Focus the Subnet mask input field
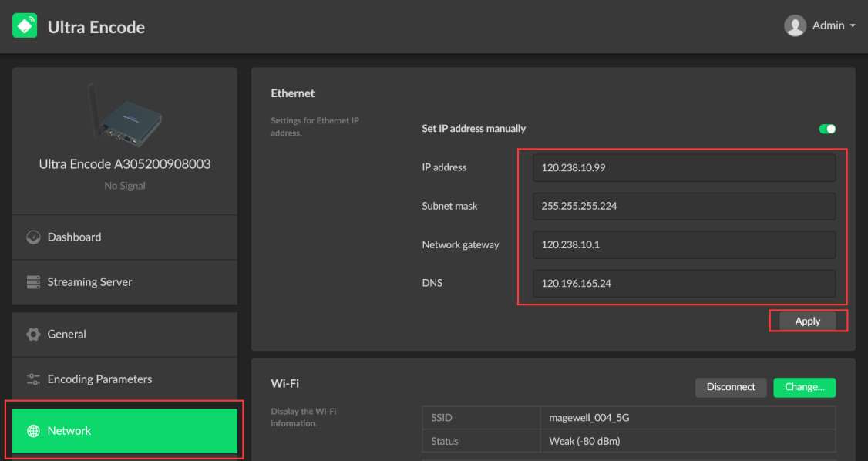The height and width of the screenshot is (461, 868). point(684,206)
